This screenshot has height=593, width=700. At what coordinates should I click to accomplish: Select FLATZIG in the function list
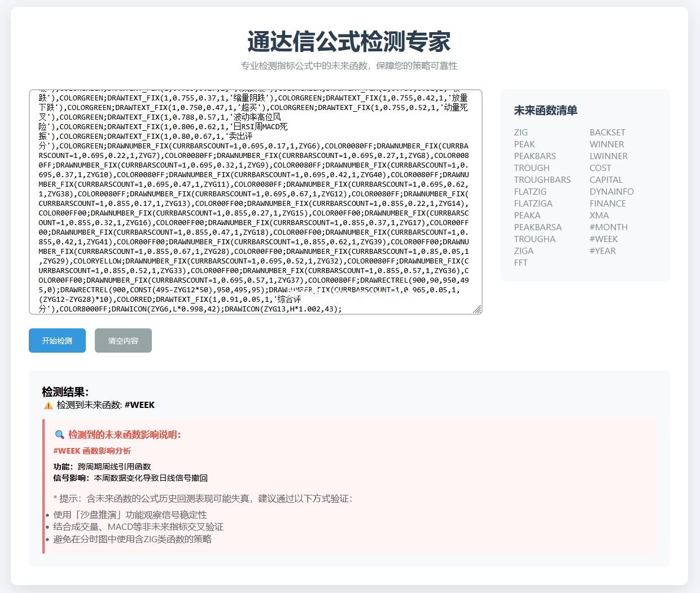click(x=530, y=192)
